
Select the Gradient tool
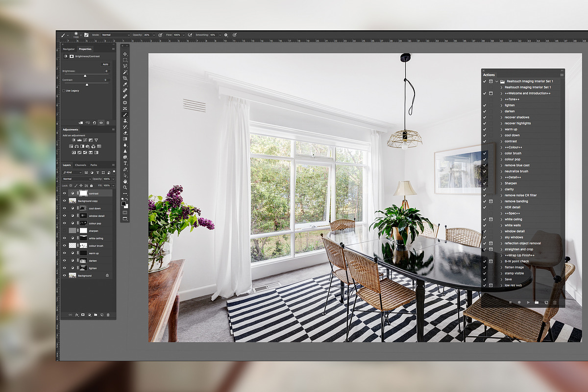[x=125, y=139]
